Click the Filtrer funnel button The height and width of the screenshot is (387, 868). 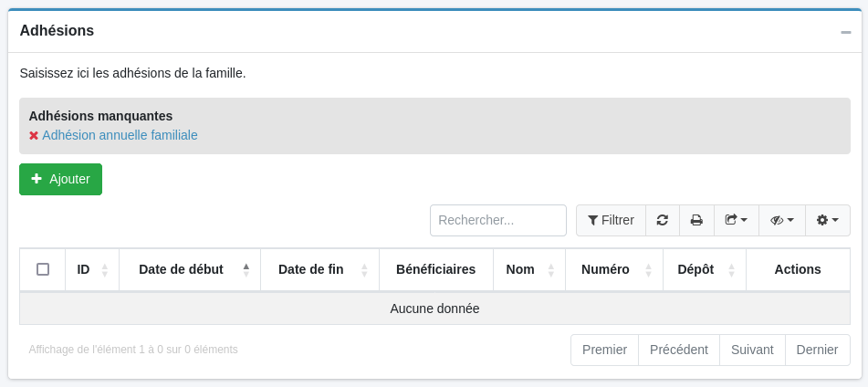pos(611,220)
